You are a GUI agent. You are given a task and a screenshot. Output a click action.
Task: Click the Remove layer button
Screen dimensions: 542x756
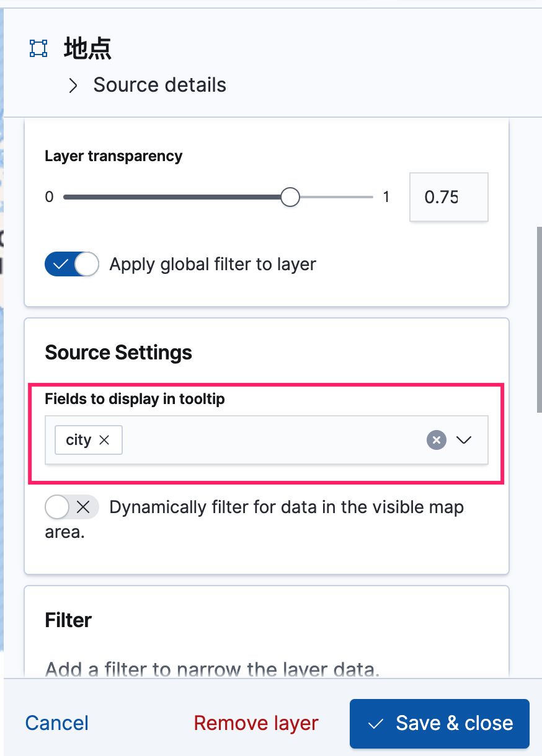click(x=256, y=723)
